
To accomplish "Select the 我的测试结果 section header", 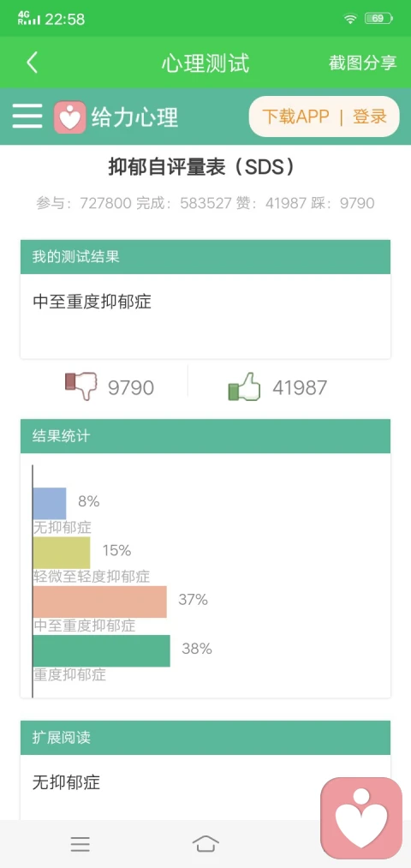I will (x=205, y=257).
